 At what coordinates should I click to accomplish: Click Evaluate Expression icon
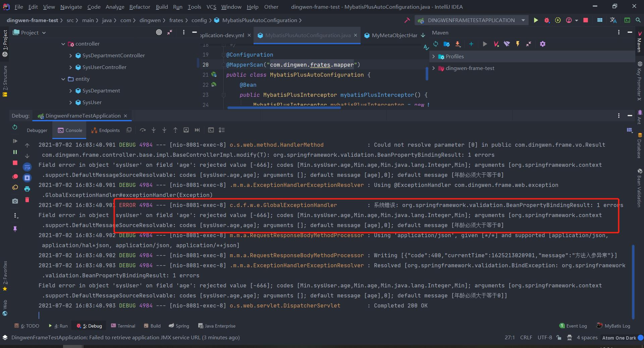coord(211,130)
